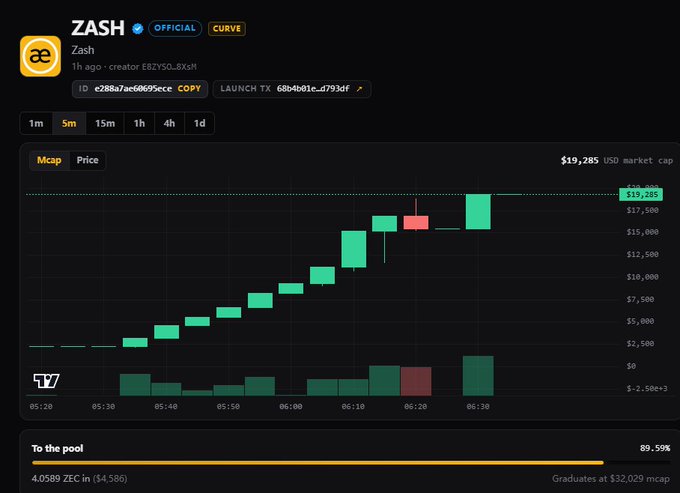Viewport: 680px width, 493px height.
Task: Click the ZASH title heading
Action: (x=98, y=28)
